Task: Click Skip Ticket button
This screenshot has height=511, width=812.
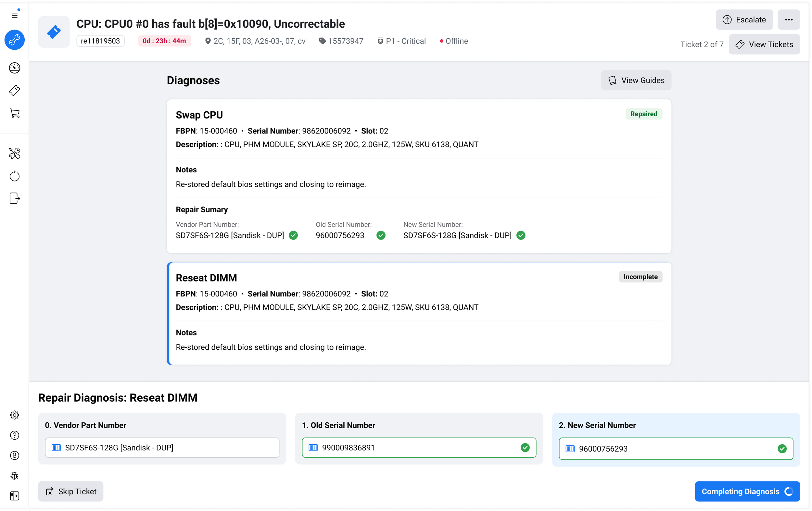Action: click(x=71, y=492)
